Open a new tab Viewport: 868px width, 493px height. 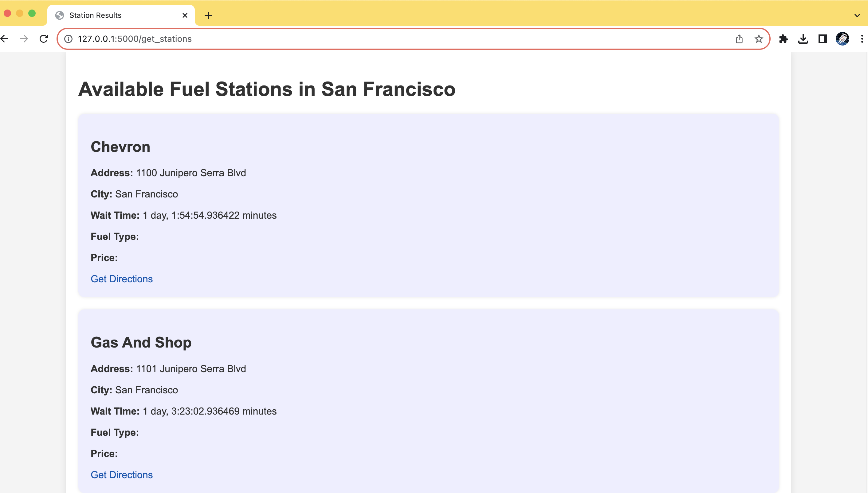point(208,15)
